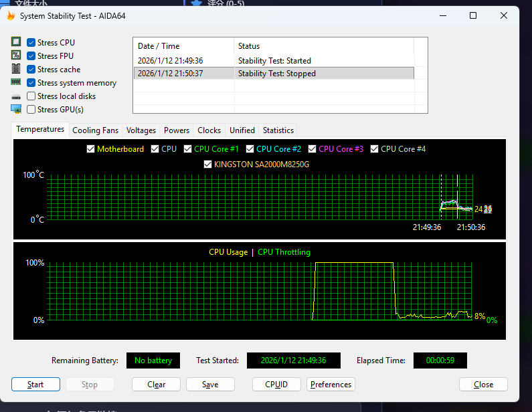
Task: Enable the Stress local disks checkbox
Action: [x=31, y=96]
